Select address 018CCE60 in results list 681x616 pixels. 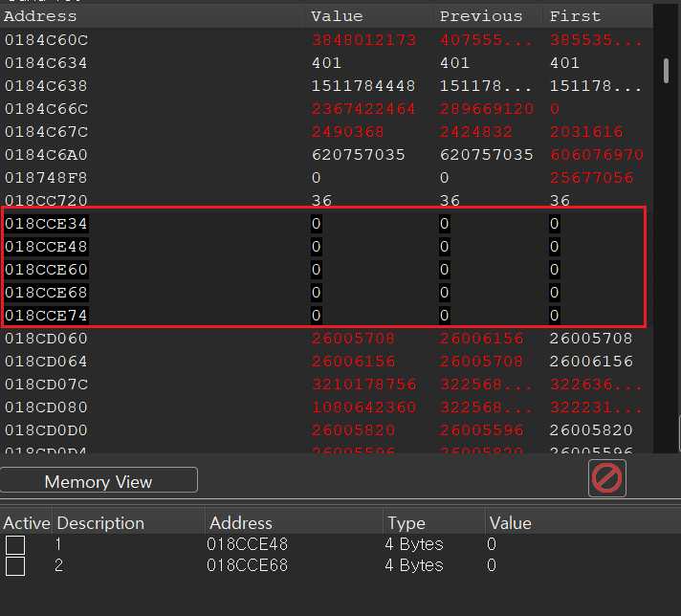click(46, 270)
